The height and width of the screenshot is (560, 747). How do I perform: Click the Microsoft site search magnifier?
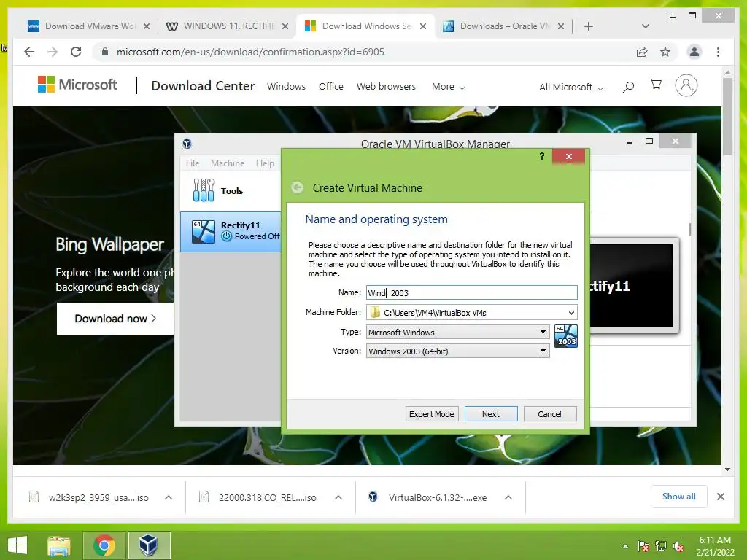point(628,87)
